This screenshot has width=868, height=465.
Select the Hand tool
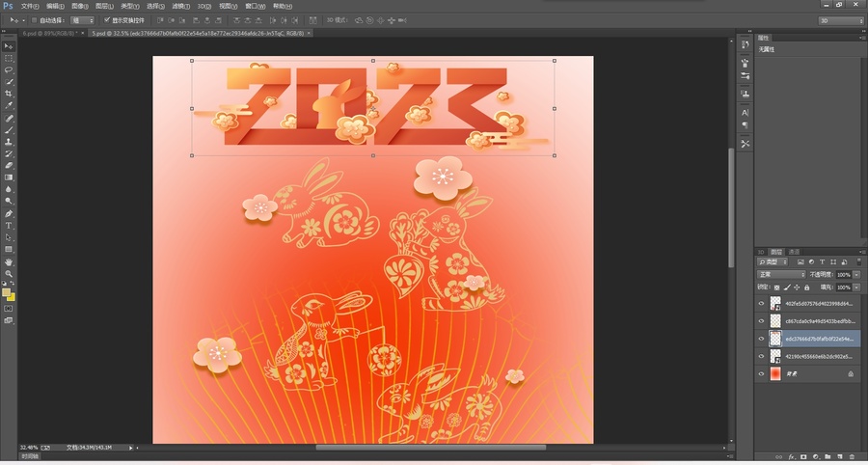9,262
